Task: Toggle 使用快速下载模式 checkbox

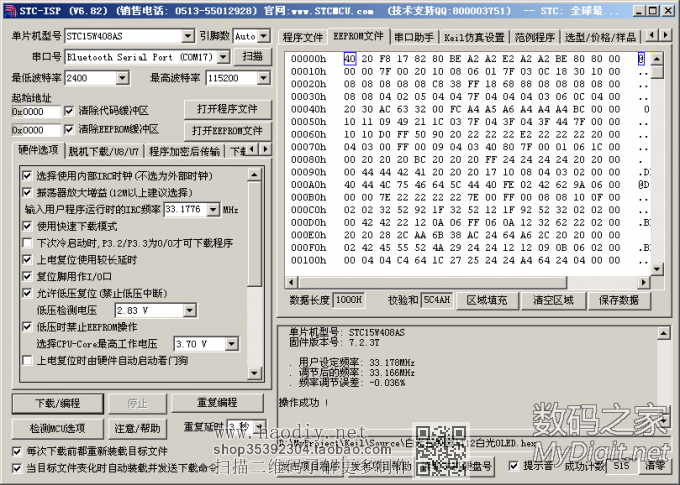Action: point(28,226)
